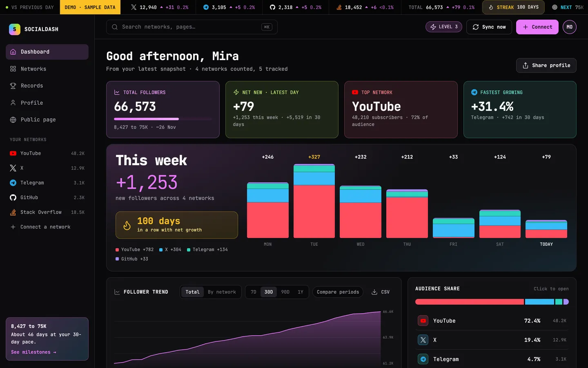The image size is (588, 368).
Task: Select the 90D time range
Action: click(285, 292)
